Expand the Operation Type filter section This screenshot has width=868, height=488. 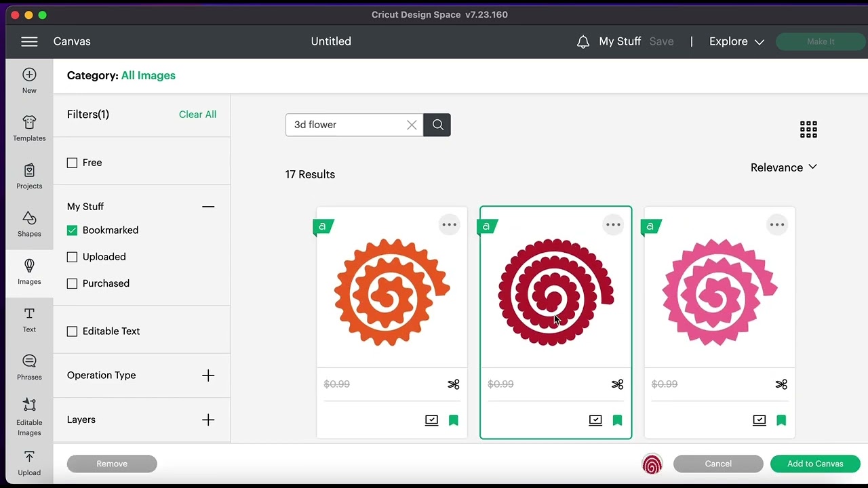point(208,375)
